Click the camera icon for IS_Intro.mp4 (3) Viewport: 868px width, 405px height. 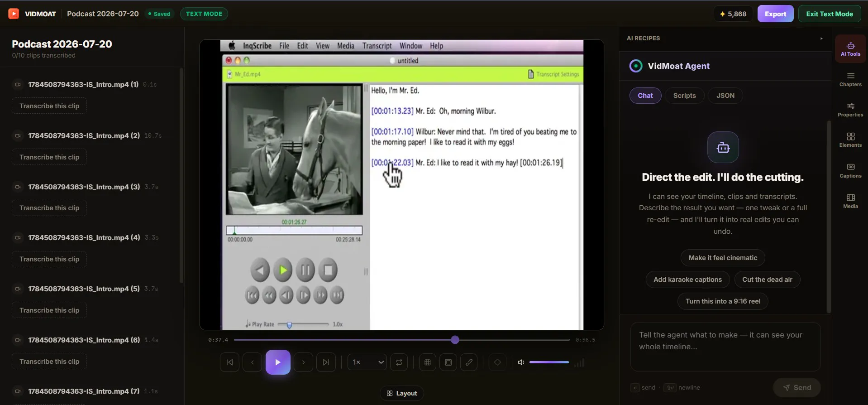click(x=18, y=187)
